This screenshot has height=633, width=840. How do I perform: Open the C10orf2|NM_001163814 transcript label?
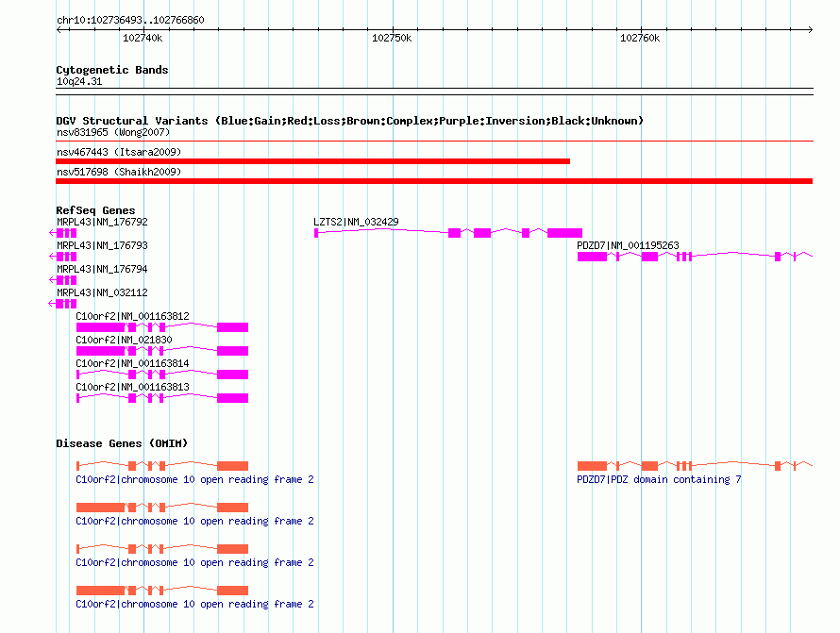[132, 363]
